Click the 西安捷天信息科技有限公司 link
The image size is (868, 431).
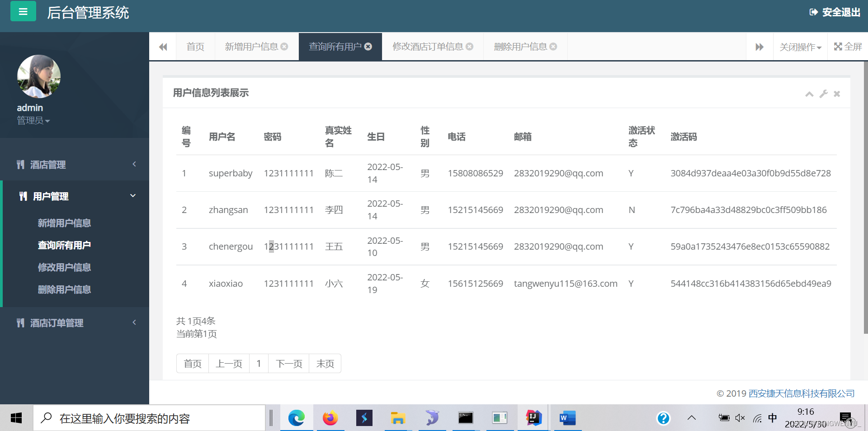click(x=801, y=393)
